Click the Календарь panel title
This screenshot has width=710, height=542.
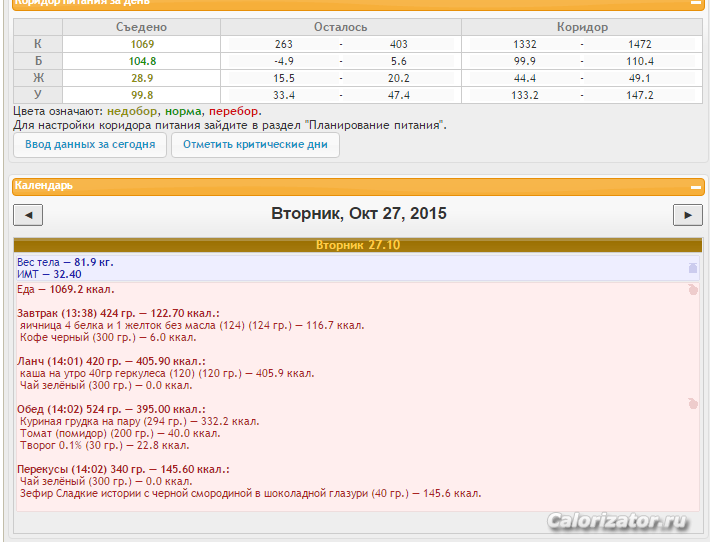coord(43,186)
